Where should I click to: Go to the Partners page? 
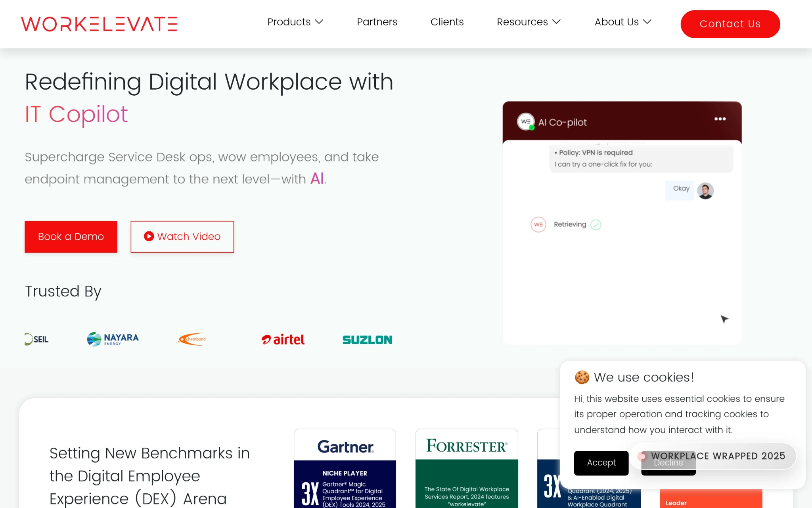point(377,22)
